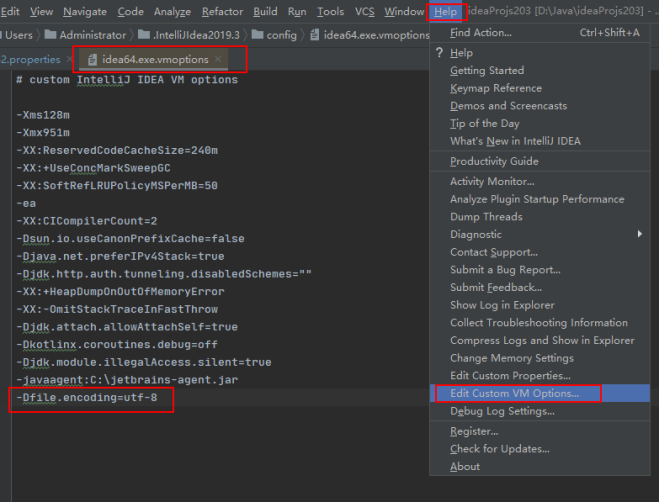Open the Tools menu
The image size is (659, 502).
tap(330, 11)
